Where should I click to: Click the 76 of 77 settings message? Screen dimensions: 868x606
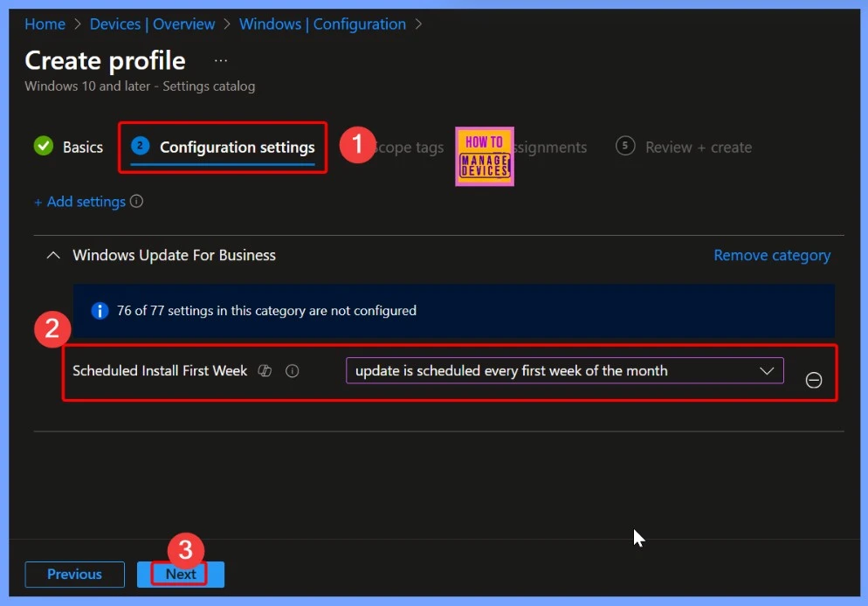tap(266, 311)
